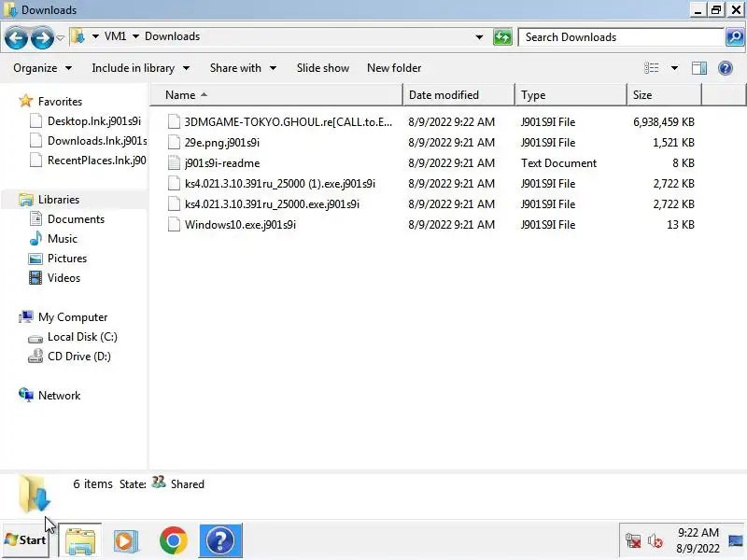This screenshot has width=747, height=560.
Task: Select Downloads in the address path
Action: coord(173,36)
